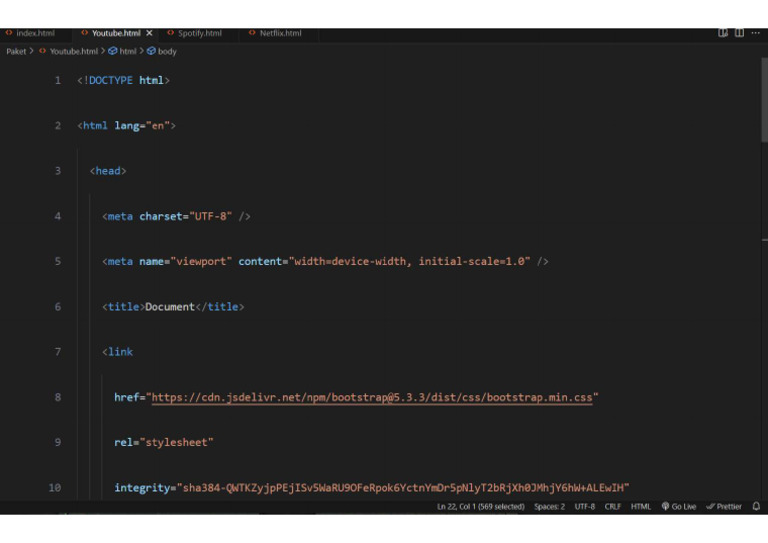Switch to the index.html tab

[34, 33]
